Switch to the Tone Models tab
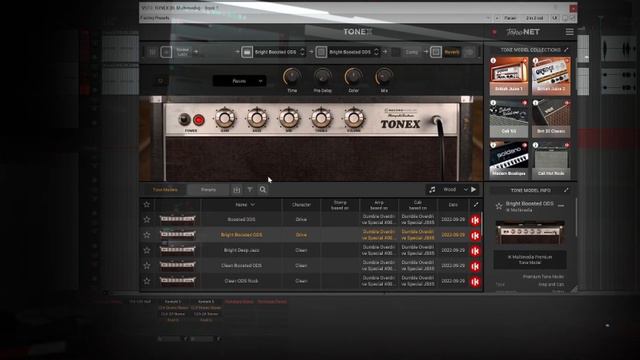The image size is (640, 360). (x=165, y=190)
